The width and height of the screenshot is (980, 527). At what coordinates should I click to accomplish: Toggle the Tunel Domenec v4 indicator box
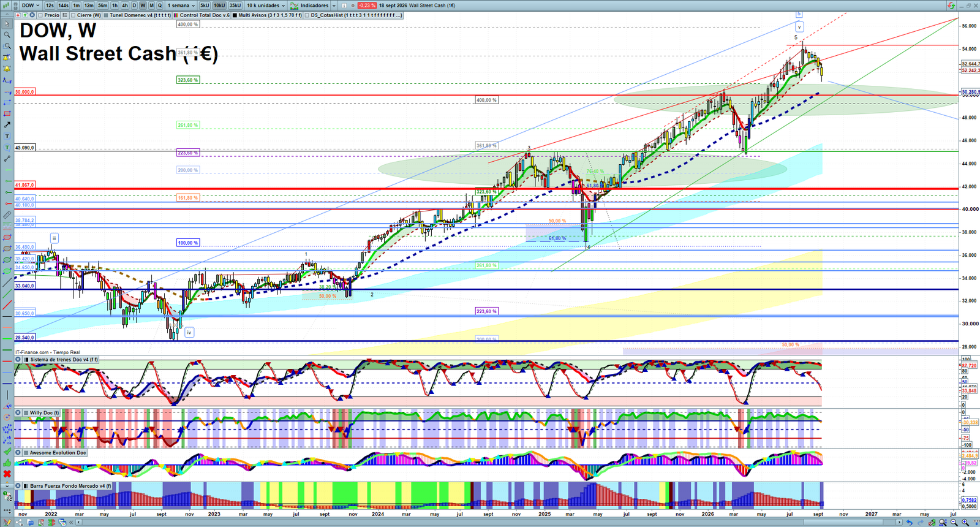click(x=106, y=15)
